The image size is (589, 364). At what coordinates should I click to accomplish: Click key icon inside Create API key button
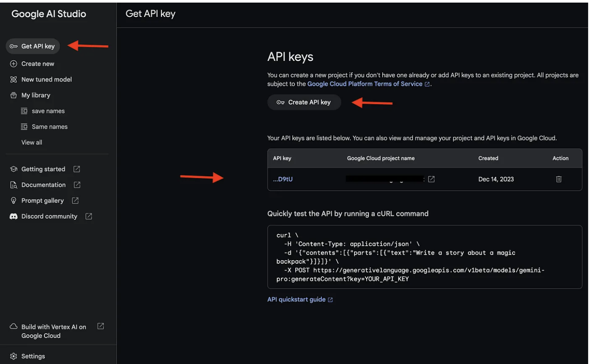point(281,102)
